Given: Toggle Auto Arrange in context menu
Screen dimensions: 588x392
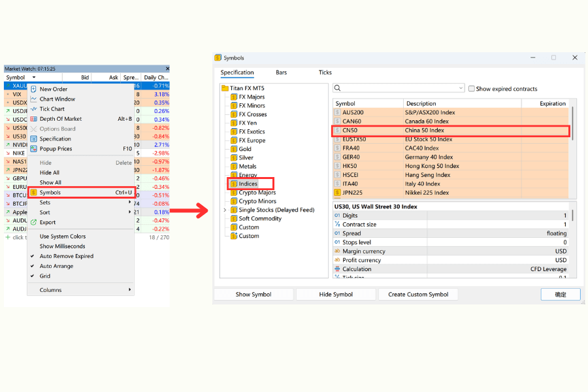Looking at the screenshot, I should (57, 266).
